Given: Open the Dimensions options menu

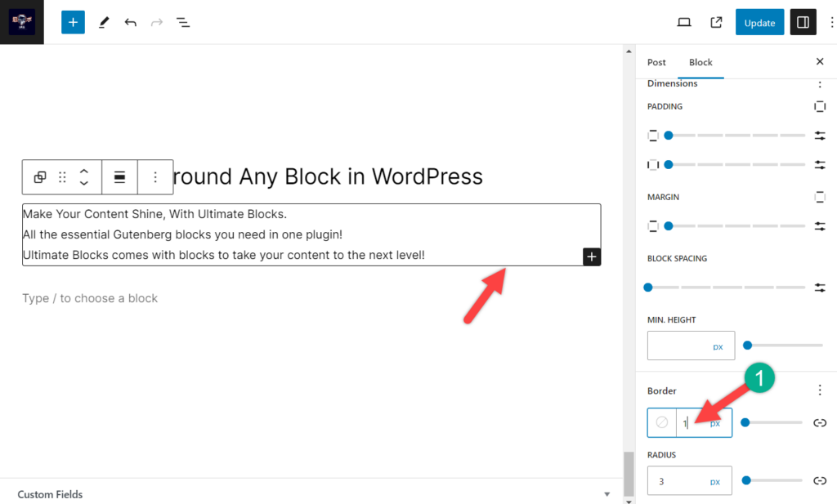Looking at the screenshot, I should tap(820, 83).
